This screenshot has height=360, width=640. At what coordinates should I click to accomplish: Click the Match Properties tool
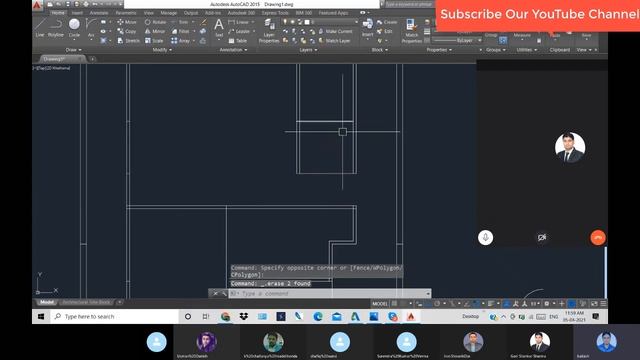(x=411, y=31)
